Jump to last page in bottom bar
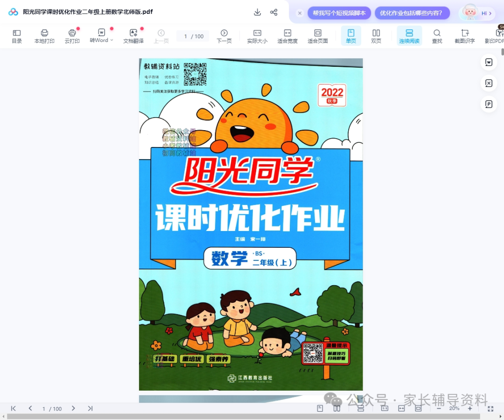This screenshot has height=420, width=504. [91, 408]
